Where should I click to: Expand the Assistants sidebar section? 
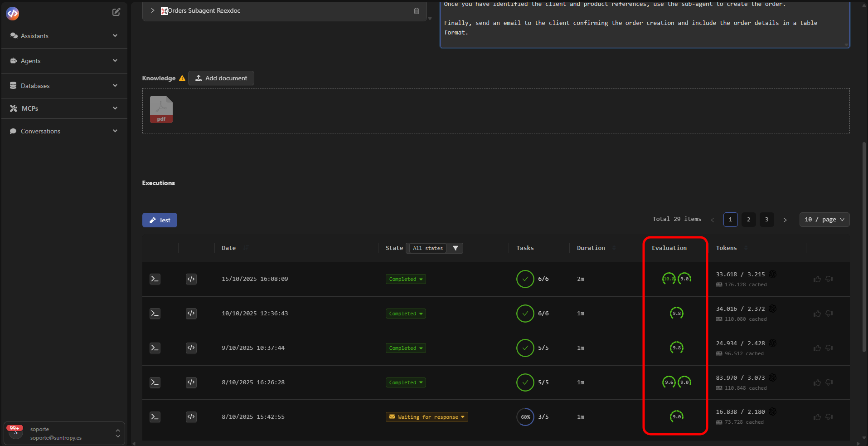64,36
